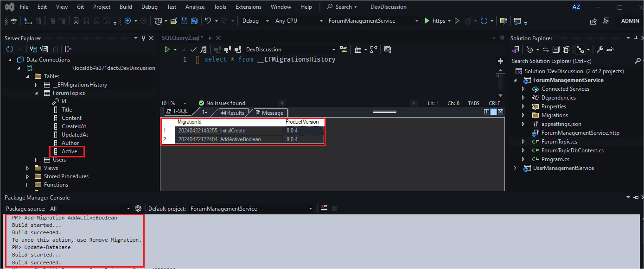Image resolution: width=644 pixels, height=269 pixels.
Task: Click the Connect to Server icon
Action: pos(44,49)
